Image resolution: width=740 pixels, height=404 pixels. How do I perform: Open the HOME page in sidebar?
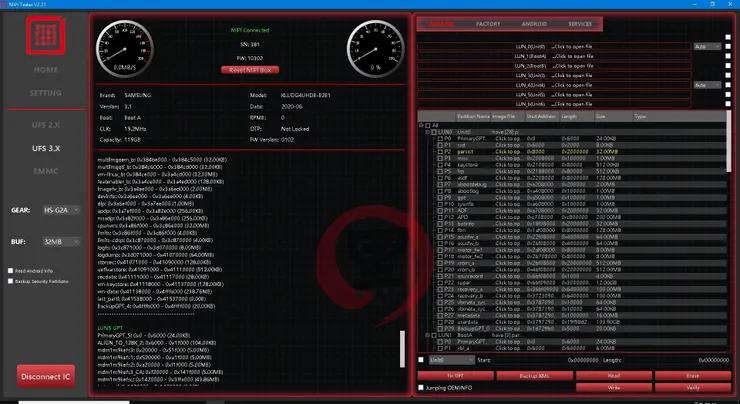click(46, 70)
